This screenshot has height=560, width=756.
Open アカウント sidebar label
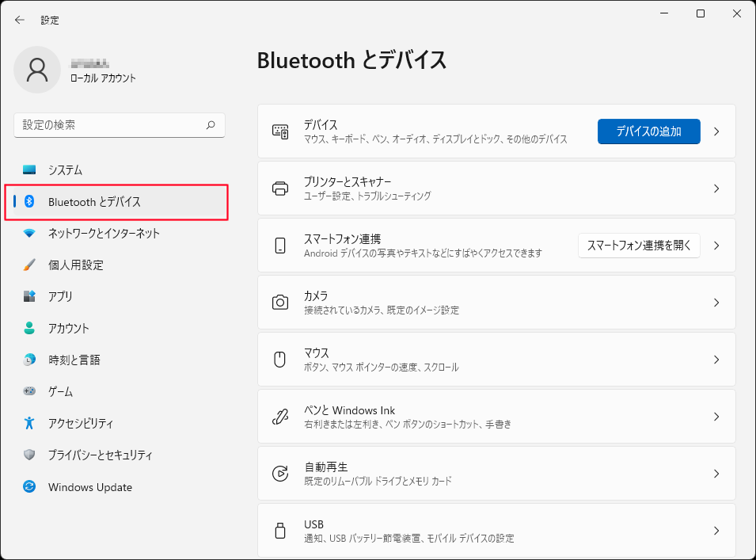coord(68,328)
